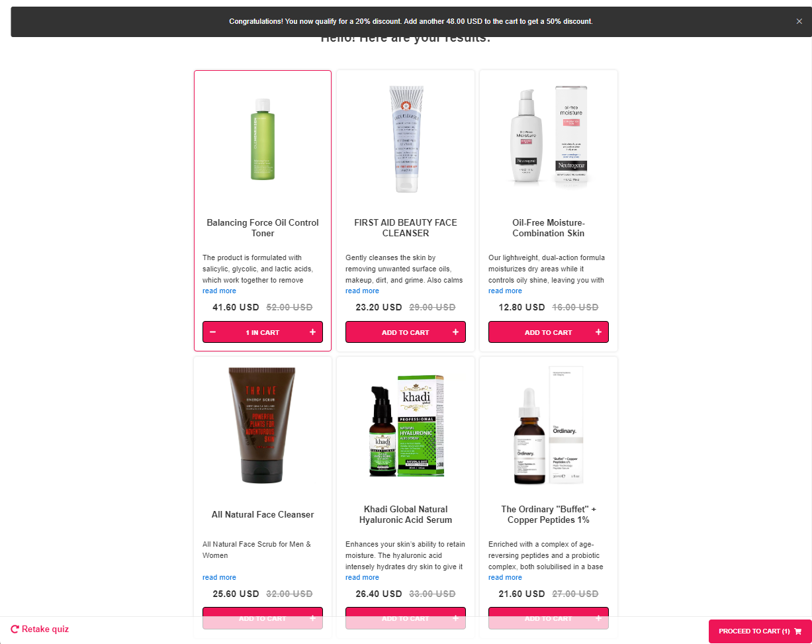Image resolution: width=812 pixels, height=644 pixels.
Task: Select the Neutrogena moisturizer product image
Action: click(549, 138)
